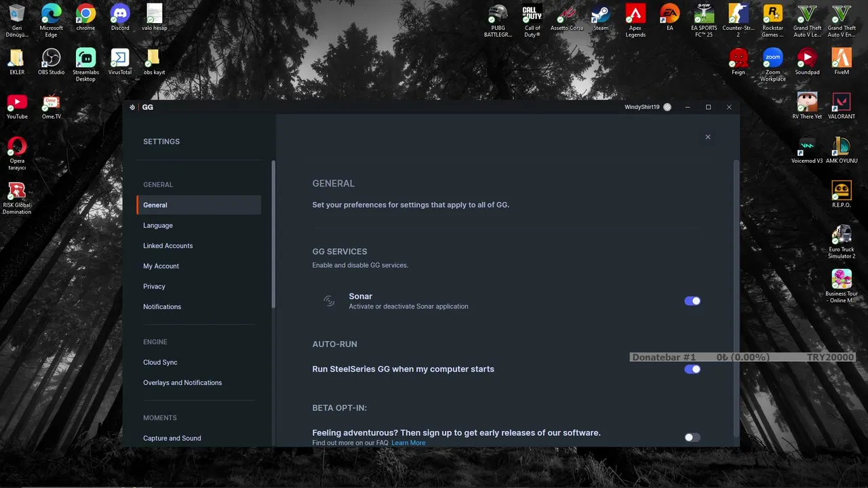Open Euro Truck Simulator 2 icon
This screenshot has width=868, height=488.
pos(842,235)
